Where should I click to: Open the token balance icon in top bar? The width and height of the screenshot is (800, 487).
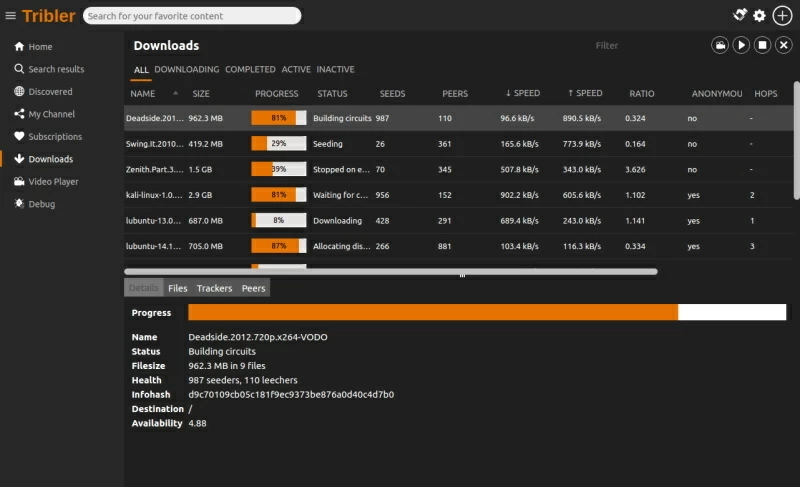click(740, 15)
